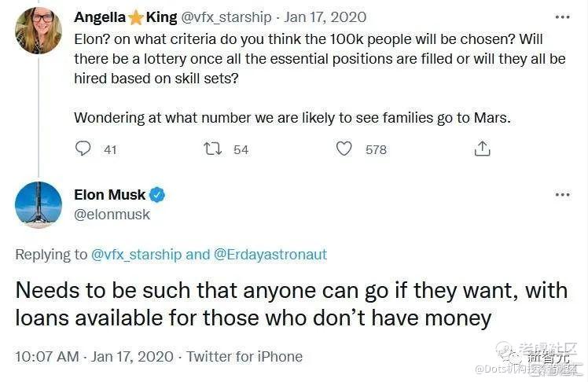Open the @elonmusk handle link

click(112, 214)
